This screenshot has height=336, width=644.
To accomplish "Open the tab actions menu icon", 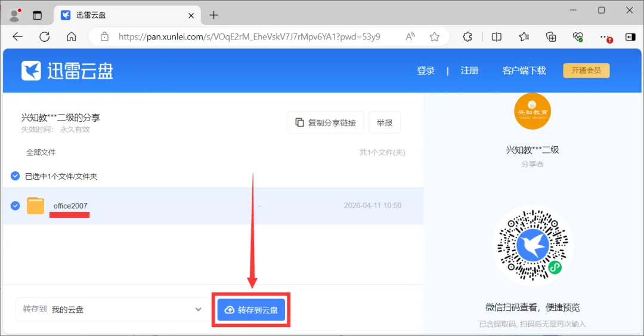I will coord(38,16).
